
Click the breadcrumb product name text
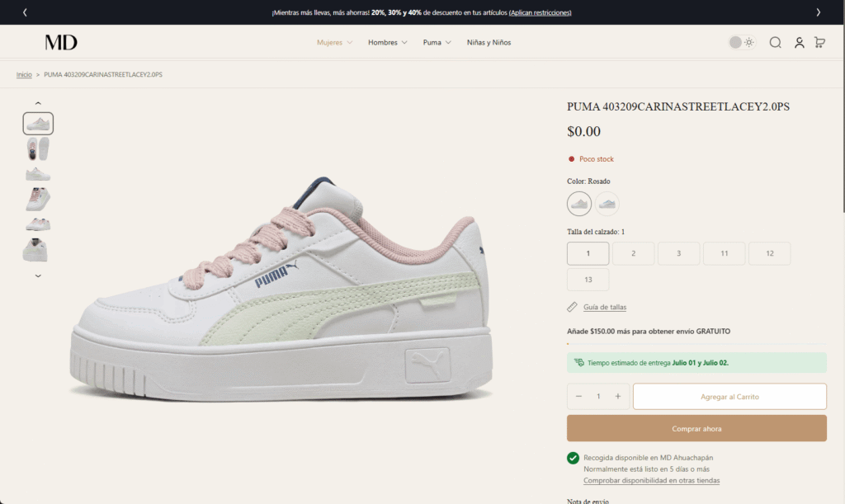103,74
